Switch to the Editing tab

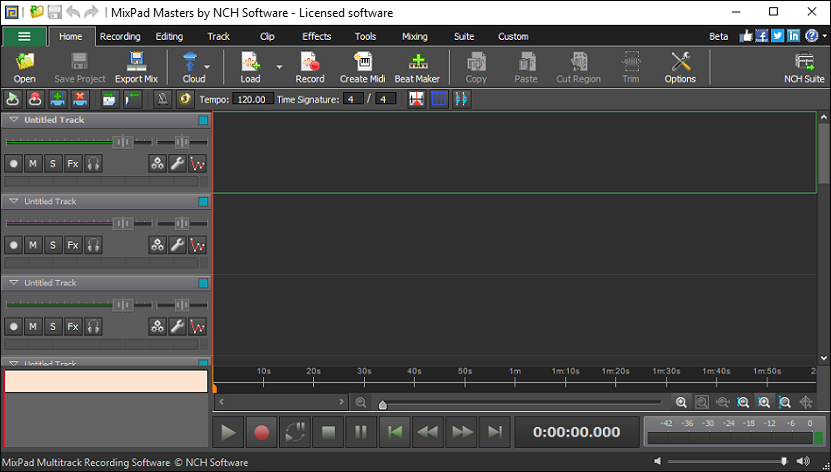(x=169, y=37)
